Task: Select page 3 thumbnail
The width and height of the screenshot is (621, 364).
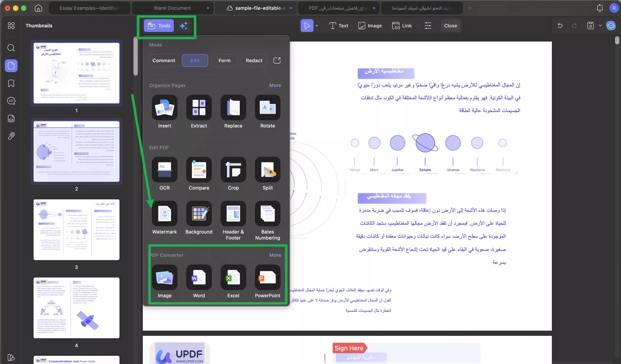Action: pos(76,230)
